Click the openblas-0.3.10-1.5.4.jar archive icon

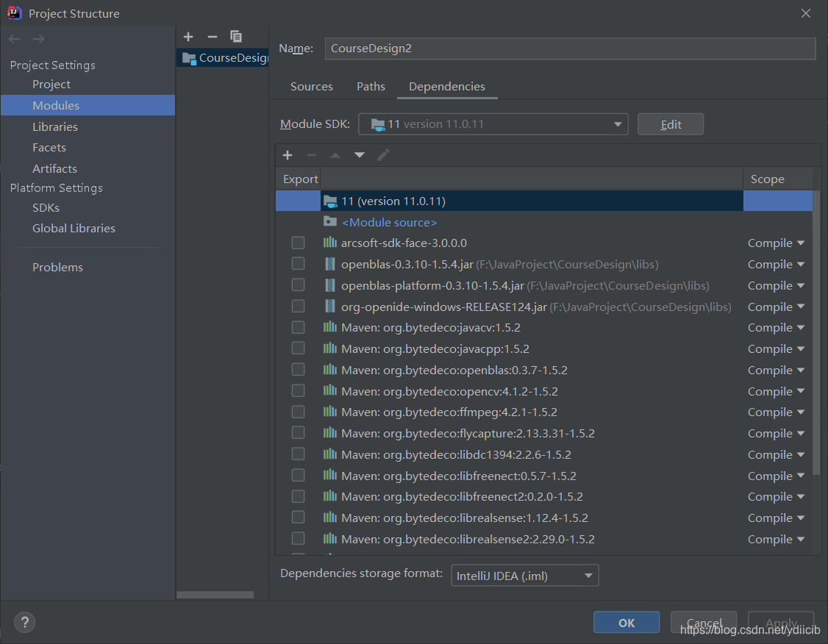[x=330, y=264]
